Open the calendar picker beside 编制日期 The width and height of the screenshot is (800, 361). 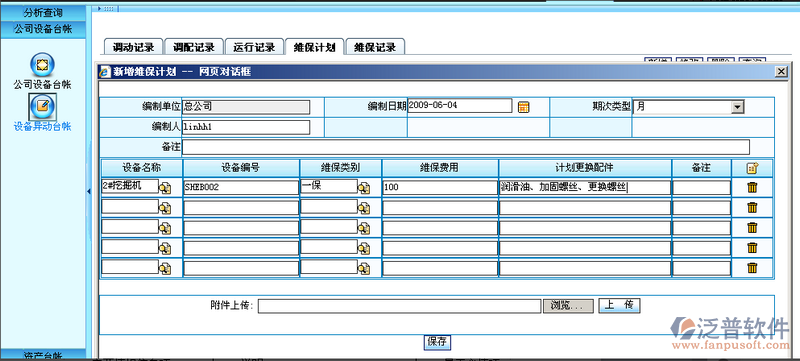pyautogui.click(x=523, y=107)
